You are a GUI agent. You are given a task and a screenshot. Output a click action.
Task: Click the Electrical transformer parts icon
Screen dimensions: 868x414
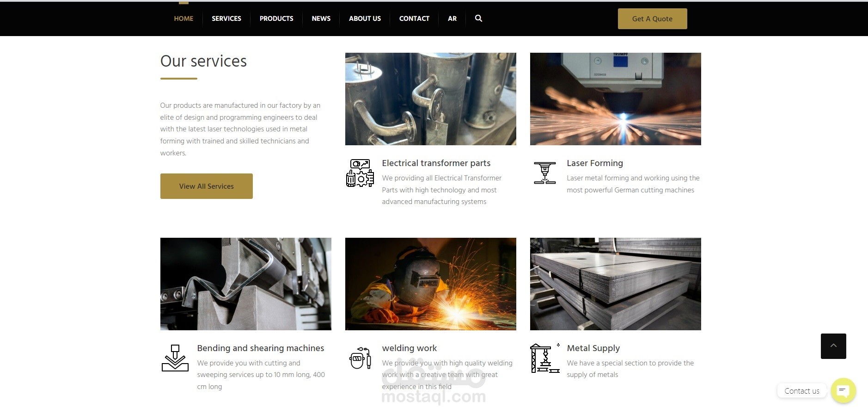pyautogui.click(x=360, y=173)
